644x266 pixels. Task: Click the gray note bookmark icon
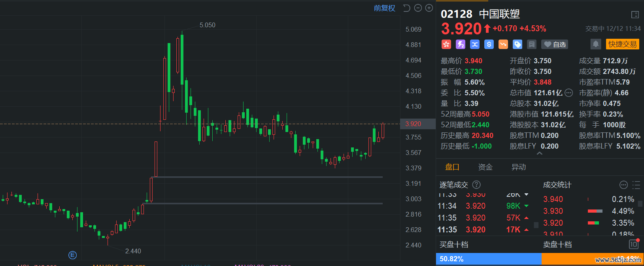pyautogui.click(x=532, y=44)
